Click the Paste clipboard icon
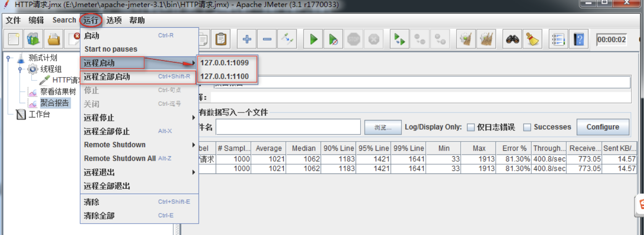 pos(221,40)
